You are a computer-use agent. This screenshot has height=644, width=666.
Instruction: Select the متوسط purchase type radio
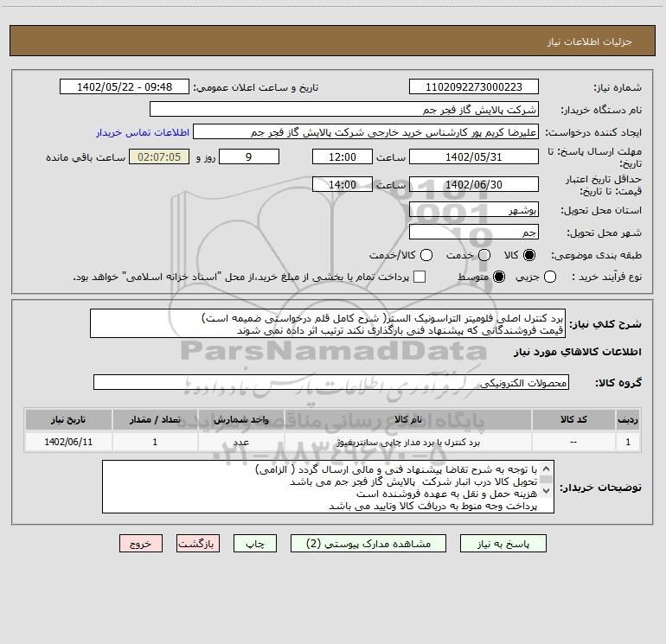point(499,277)
